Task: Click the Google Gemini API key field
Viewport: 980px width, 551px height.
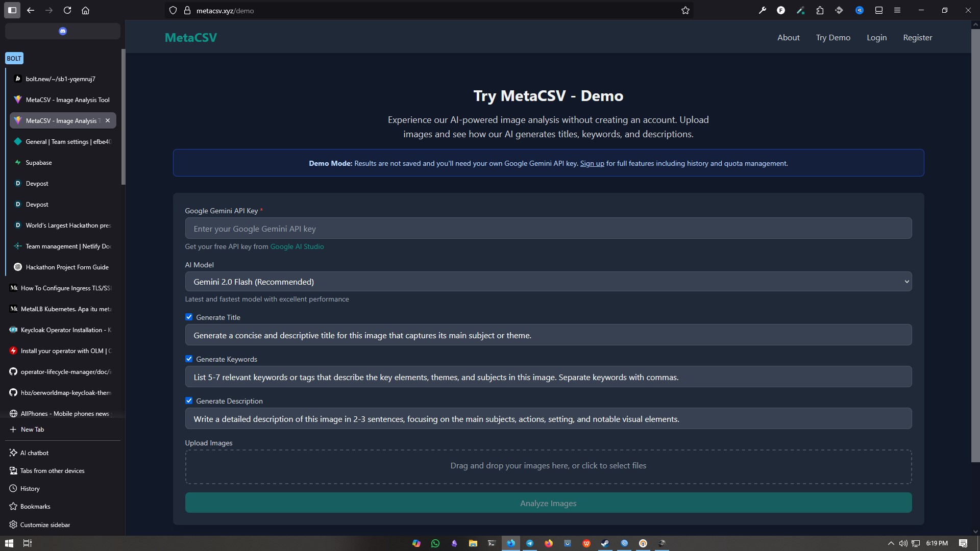Action: click(x=548, y=229)
